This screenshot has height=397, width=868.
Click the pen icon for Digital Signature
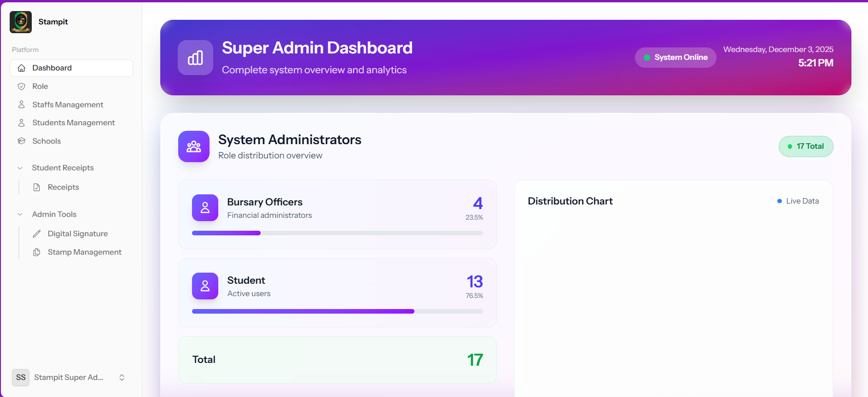tap(37, 234)
